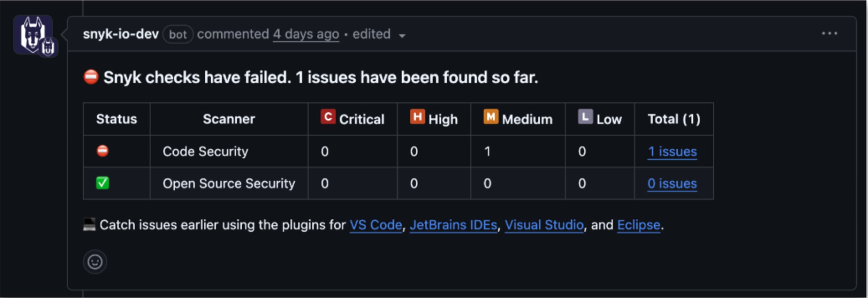Click the green check for Open Source Security

tap(102, 183)
